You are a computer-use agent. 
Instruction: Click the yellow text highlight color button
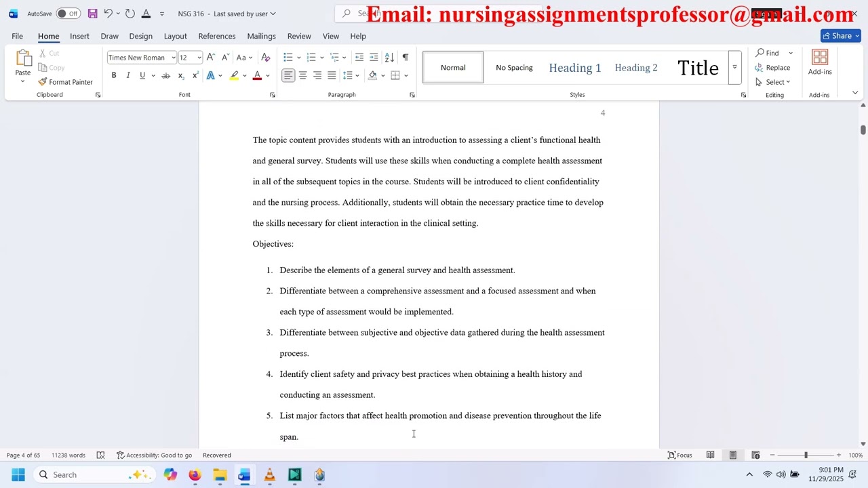(x=234, y=75)
